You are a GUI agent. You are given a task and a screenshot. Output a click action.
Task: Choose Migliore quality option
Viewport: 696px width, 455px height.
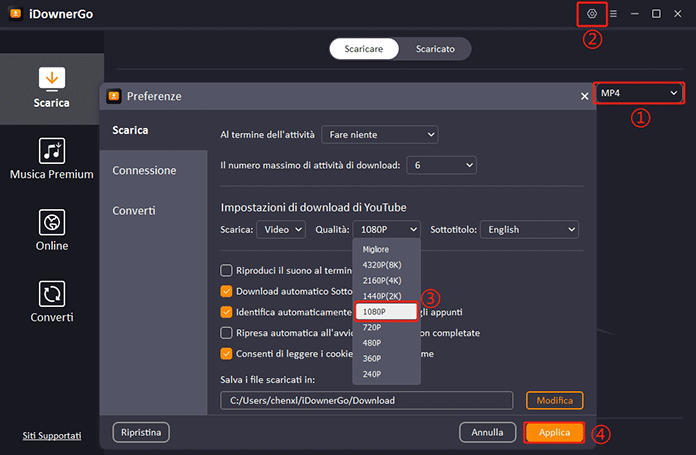[x=386, y=249]
